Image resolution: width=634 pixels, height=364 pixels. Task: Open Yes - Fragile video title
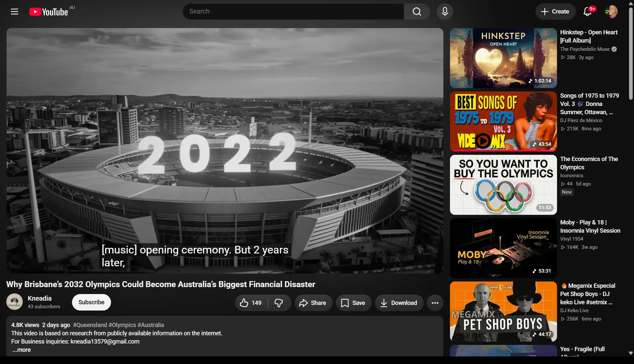(x=582, y=350)
